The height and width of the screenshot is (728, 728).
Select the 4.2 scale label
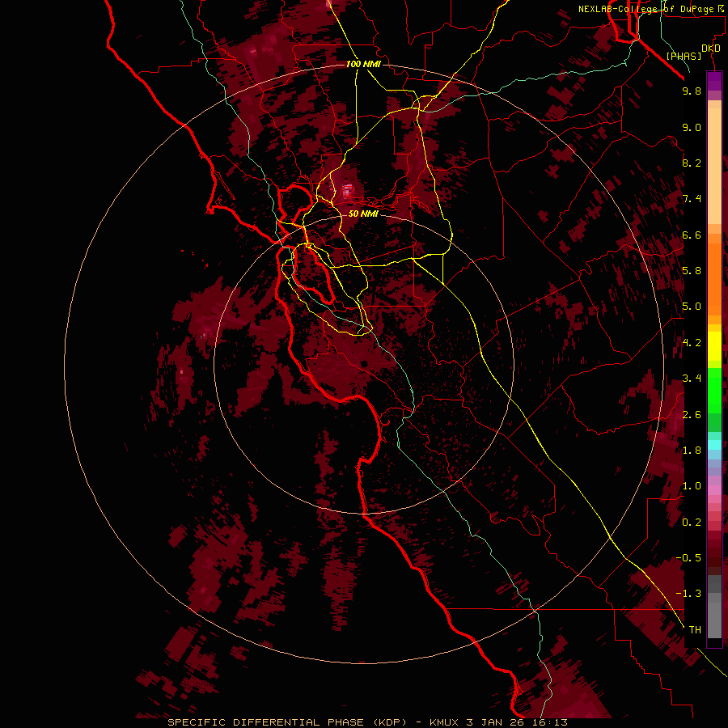[x=692, y=343]
